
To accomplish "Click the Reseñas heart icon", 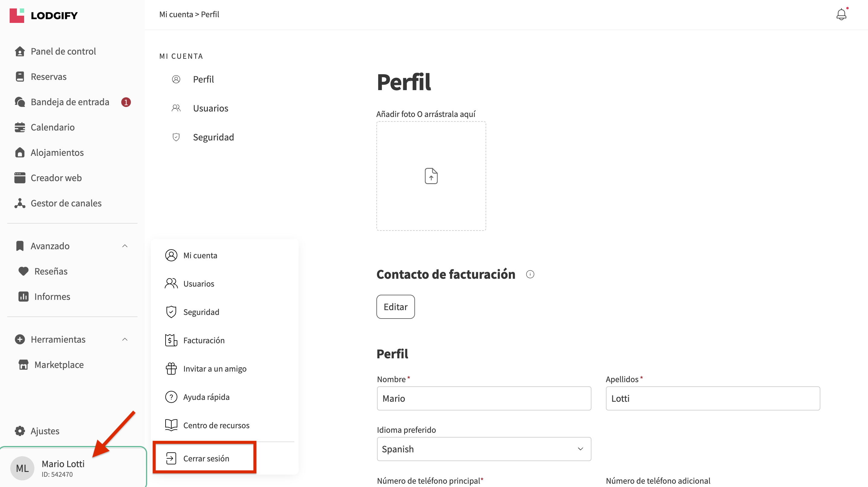I will coord(23,271).
